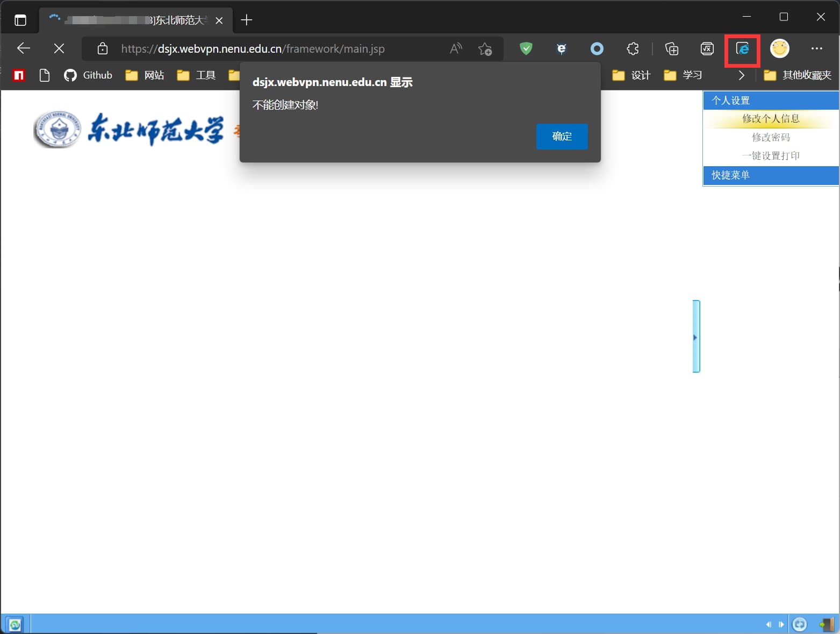Click the right arrow in bottom bar

click(x=781, y=624)
